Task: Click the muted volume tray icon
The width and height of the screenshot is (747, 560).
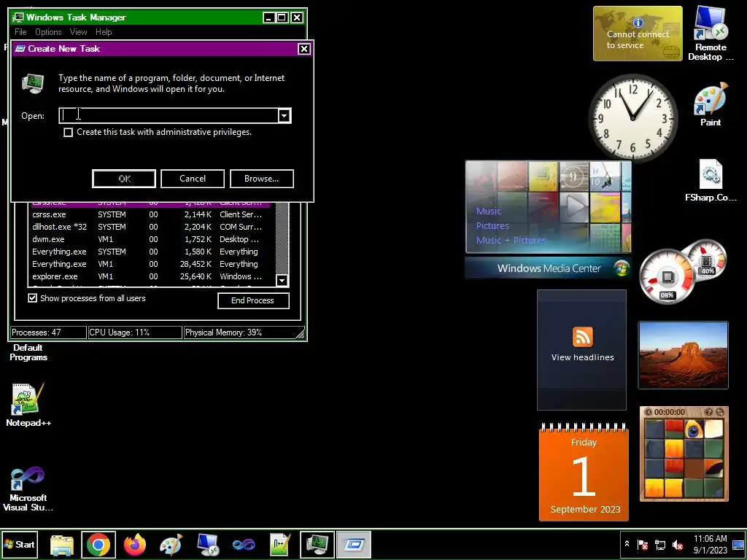Action: pos(677,544)
